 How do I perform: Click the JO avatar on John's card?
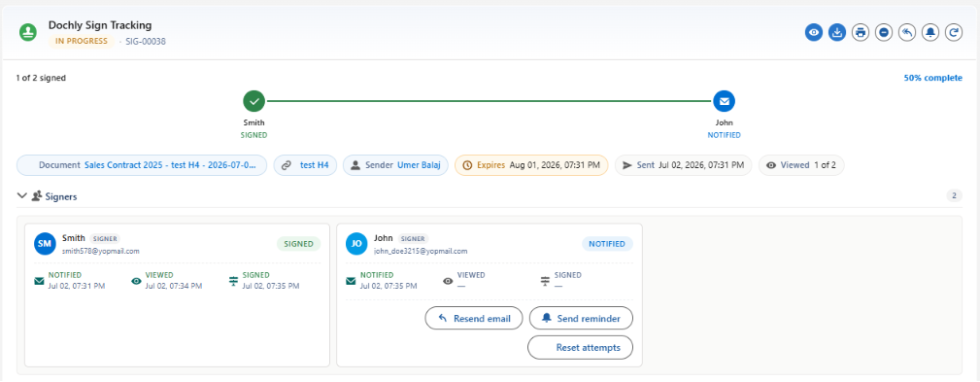(x=356, y=244)
